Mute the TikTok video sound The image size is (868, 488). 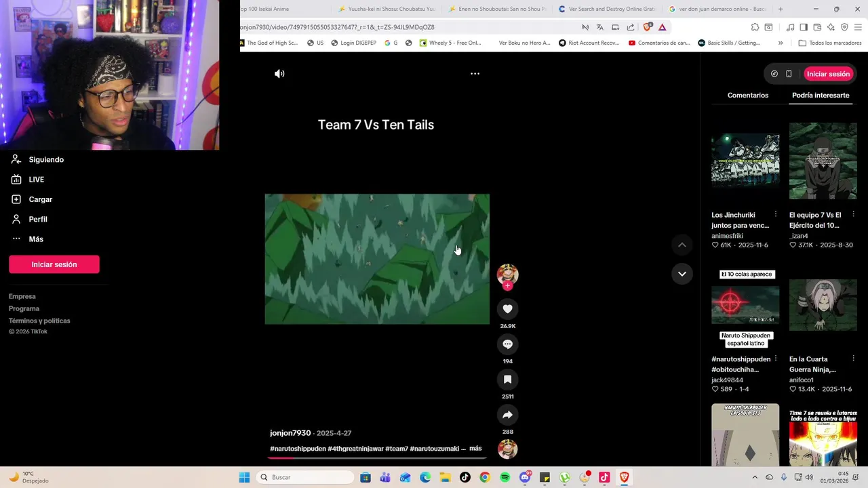click(279, 74)
